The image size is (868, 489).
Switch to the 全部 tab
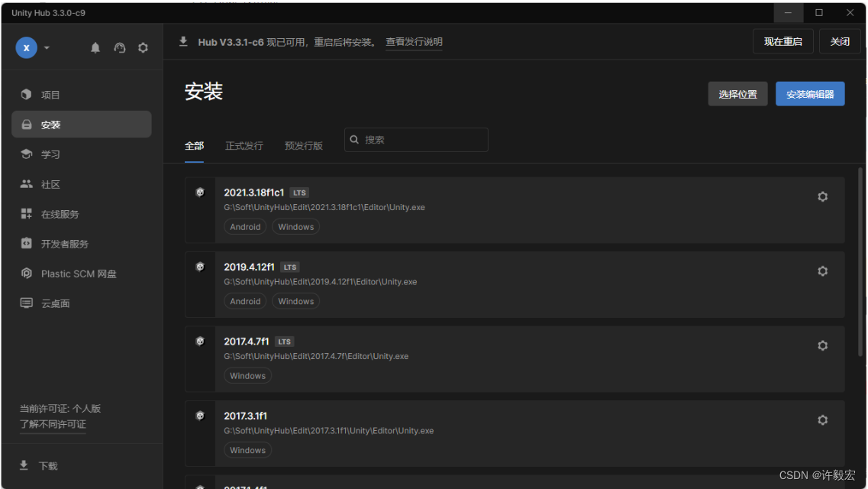point(194,146)
